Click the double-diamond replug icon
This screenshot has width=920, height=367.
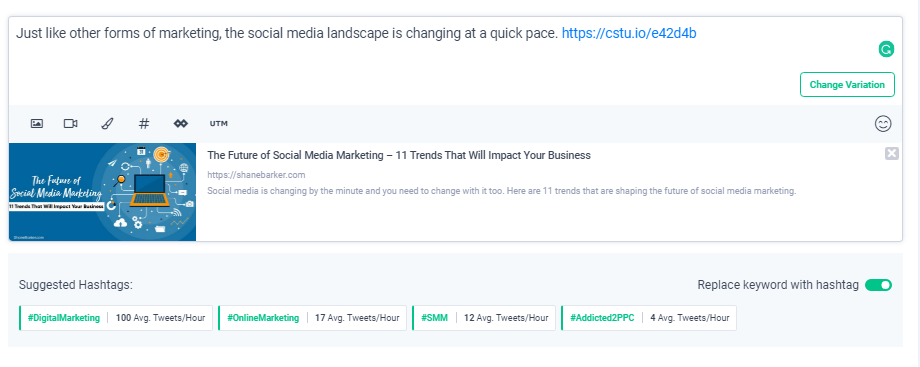click(181, 123)
